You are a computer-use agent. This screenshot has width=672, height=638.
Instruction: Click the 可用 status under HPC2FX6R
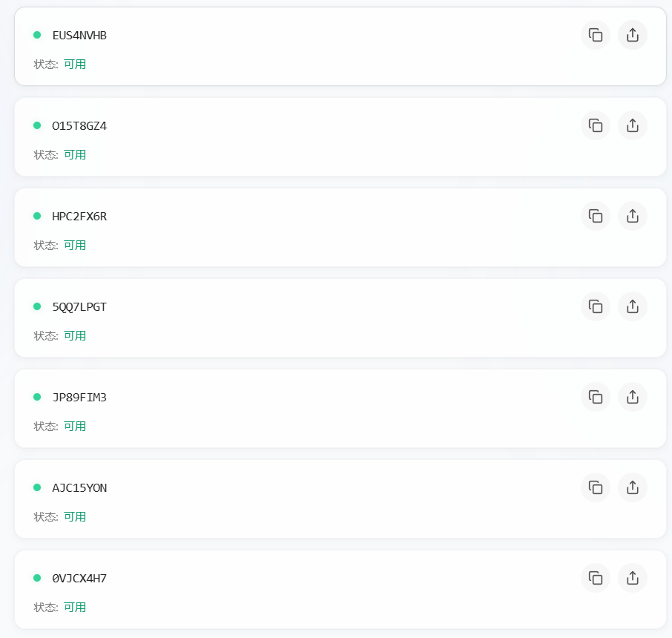tap(75, 245)
